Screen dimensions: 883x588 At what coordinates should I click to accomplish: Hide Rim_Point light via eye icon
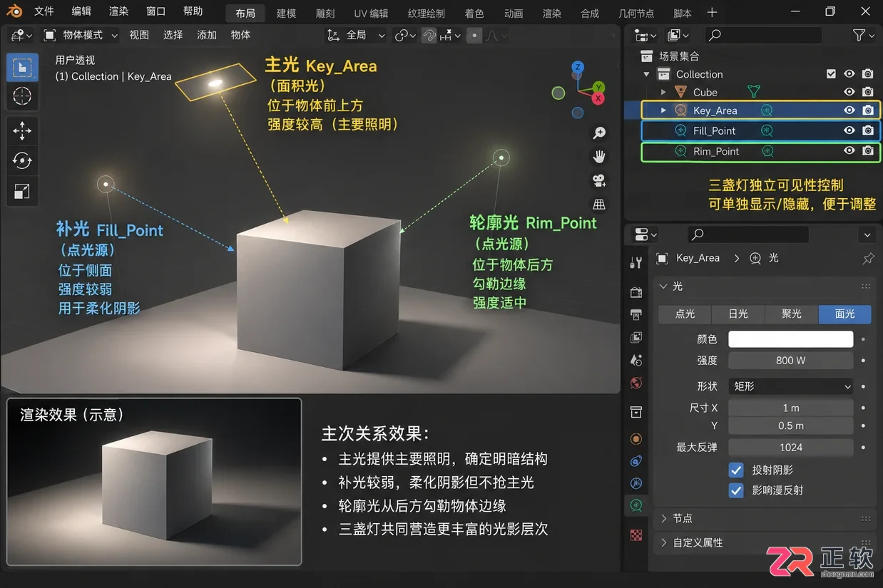[x=849, y=151]
